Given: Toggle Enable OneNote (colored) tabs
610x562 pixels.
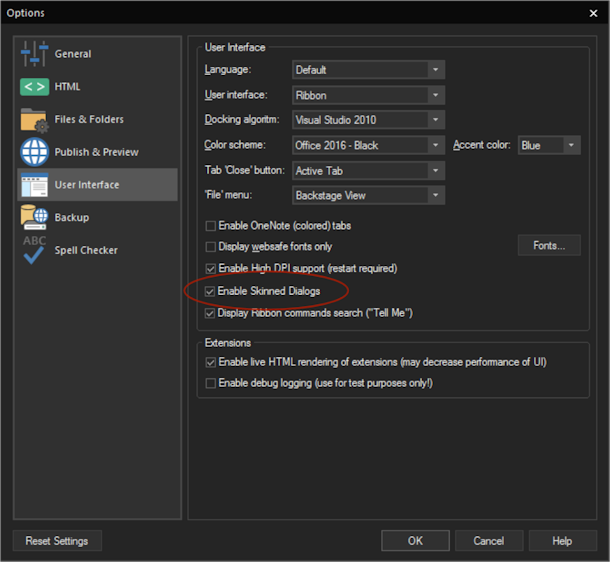Looking at the screenshot, I should coord(210,226).
